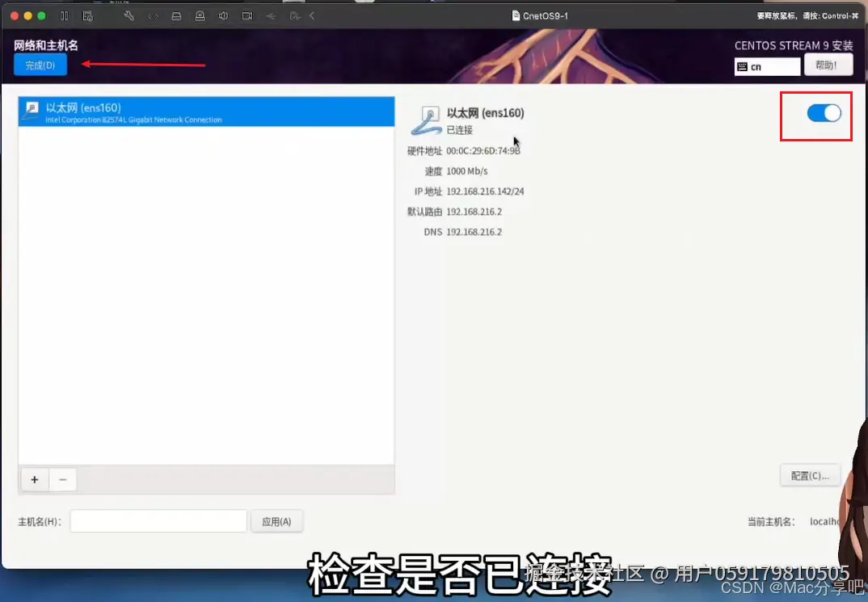Open the snapshot icon in the VM toolbar
868x602 pixels.
click(x=87, y=15)
